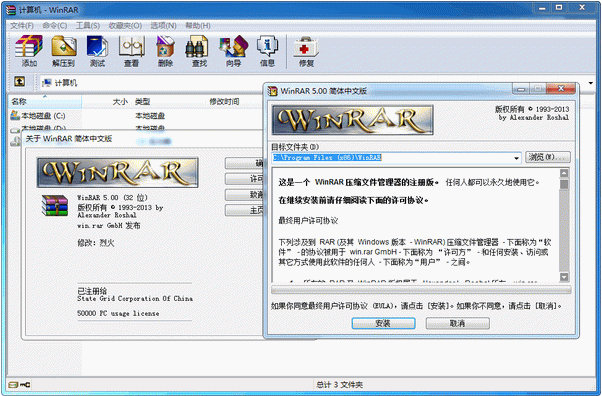Click the 最终用户许可协议 heading in license text
The image size is (602, 396).
click(x=308, y=220)
